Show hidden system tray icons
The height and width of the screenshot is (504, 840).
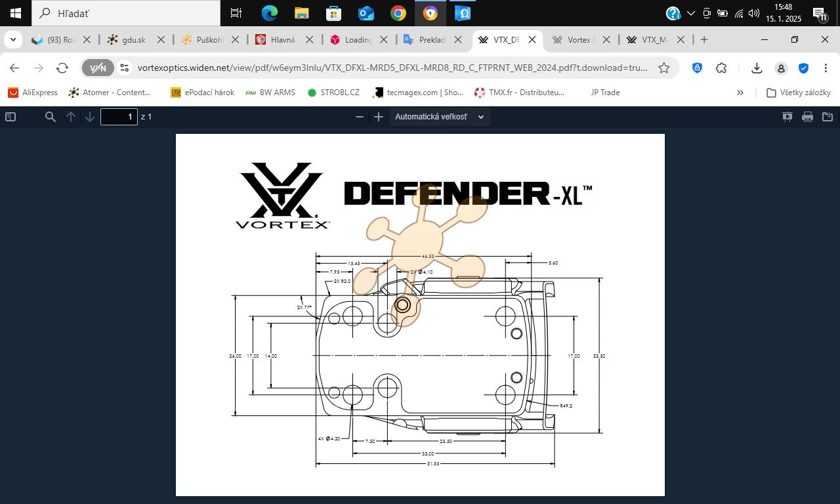[690, 13]
